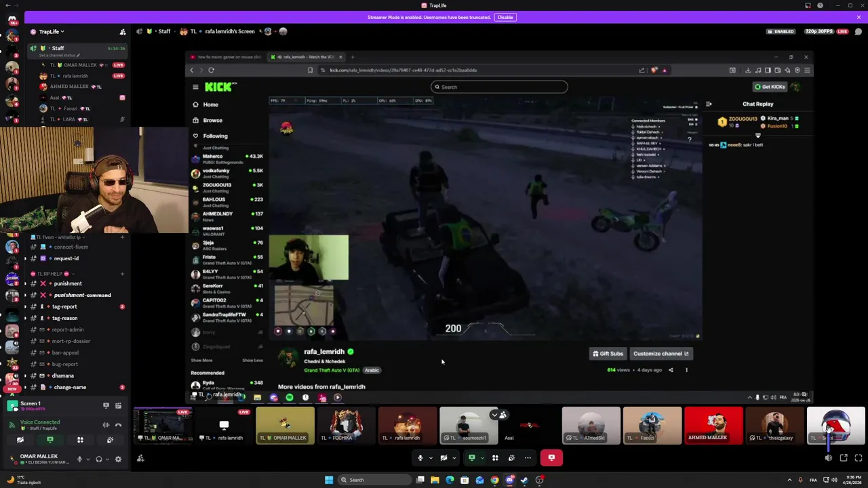Image resolution: width=868 pixels, height=488 pixels.
Task: Enter fullscreen for the call view
Action: [x=859, y=458]
